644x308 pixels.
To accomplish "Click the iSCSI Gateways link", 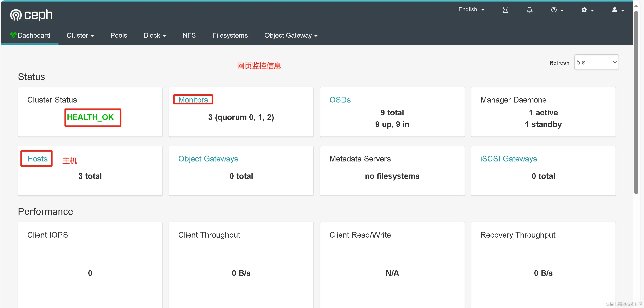I will (x=508, y=159).
